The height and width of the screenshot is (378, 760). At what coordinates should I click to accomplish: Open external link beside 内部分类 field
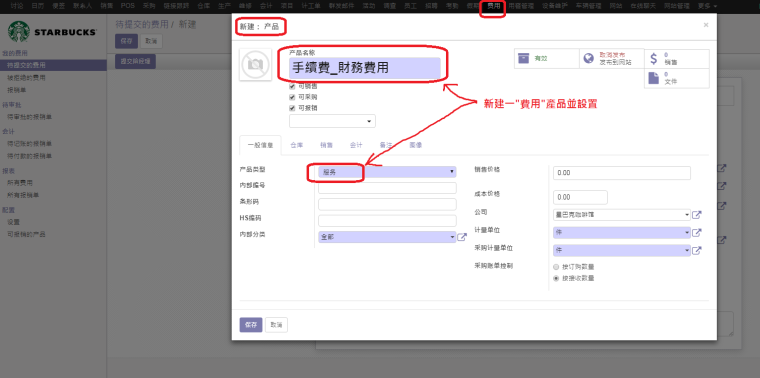point(462,237)
